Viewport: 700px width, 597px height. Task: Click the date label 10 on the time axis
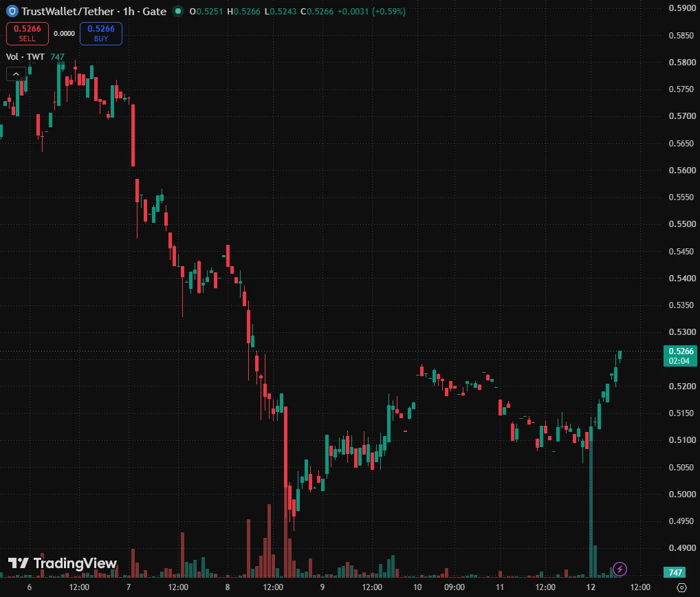[x=417, y=587]
